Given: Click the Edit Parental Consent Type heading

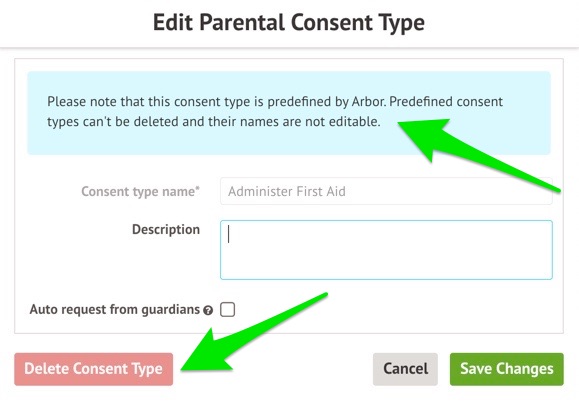Looking at the screenshot, I should point(289,22).
